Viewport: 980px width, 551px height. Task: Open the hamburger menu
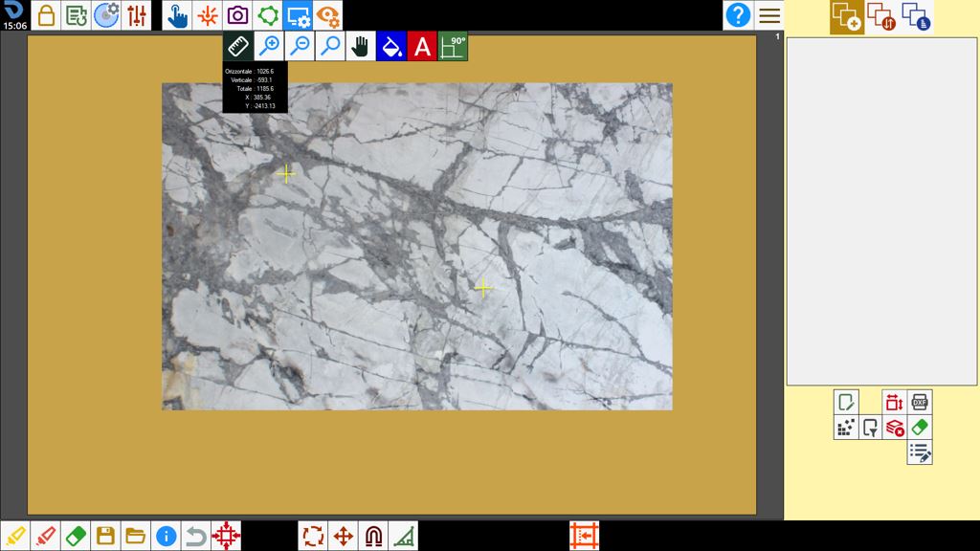coord(769,15)
